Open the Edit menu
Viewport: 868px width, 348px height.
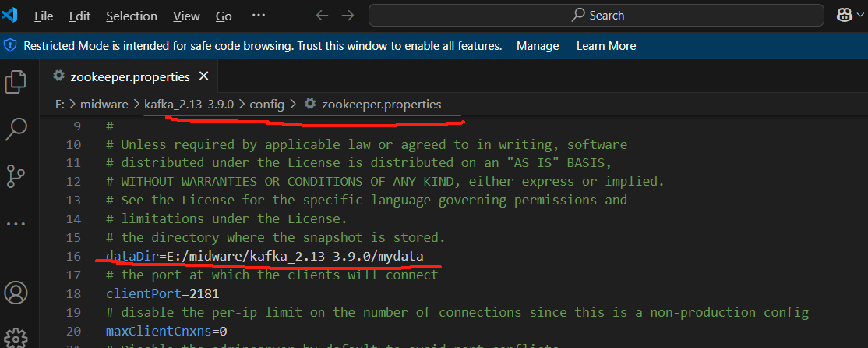coord(79,16)
